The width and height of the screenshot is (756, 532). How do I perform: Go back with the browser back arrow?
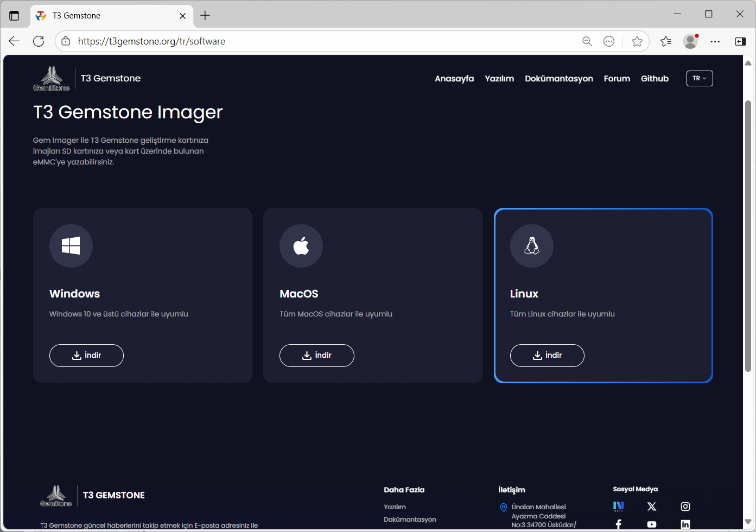14,41
